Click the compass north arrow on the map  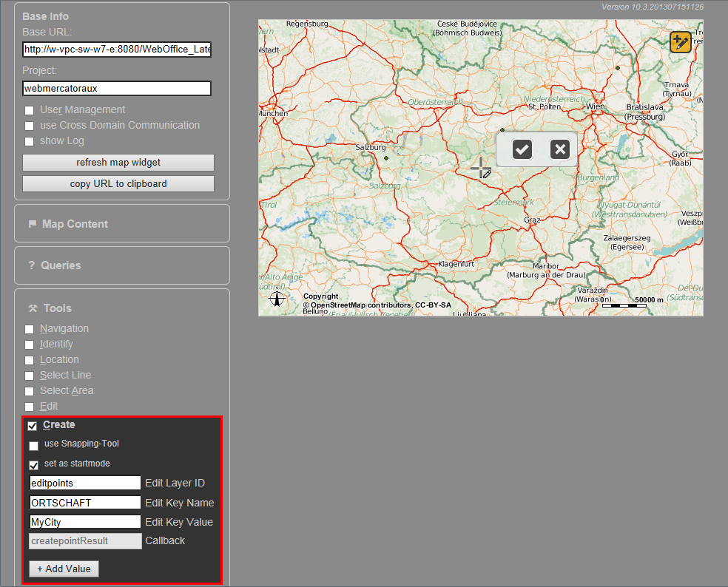(277, 298)
